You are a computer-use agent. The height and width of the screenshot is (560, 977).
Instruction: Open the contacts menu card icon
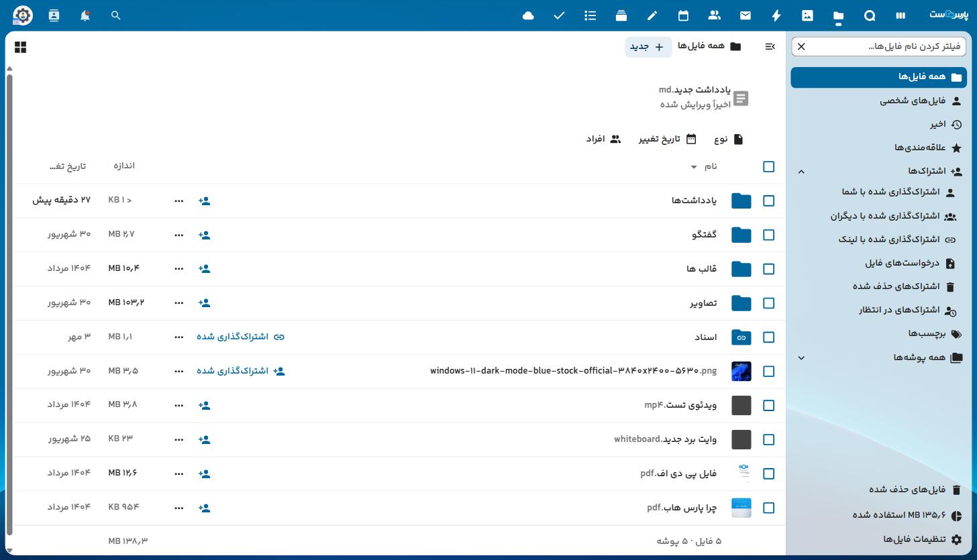[x=54, y=15]
